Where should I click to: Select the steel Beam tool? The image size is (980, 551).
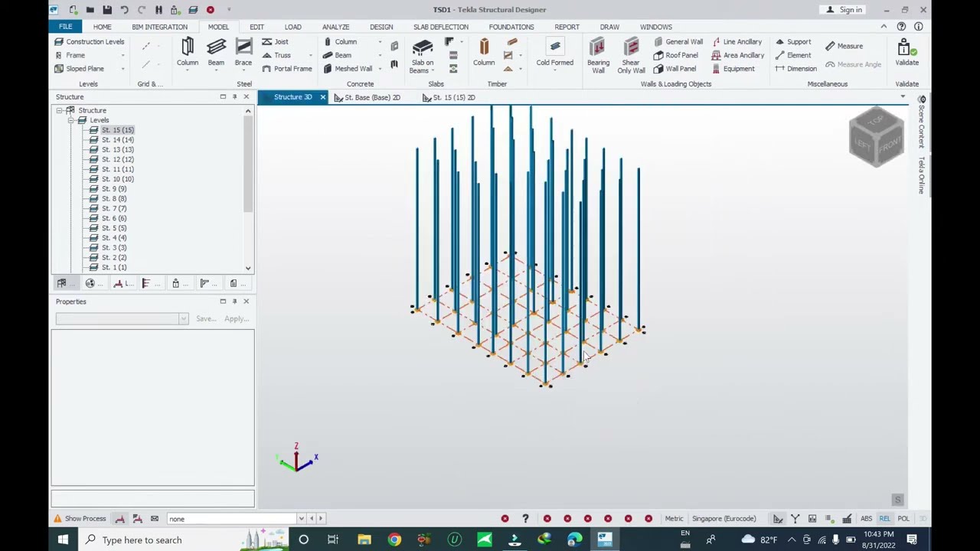click(216, 53)
